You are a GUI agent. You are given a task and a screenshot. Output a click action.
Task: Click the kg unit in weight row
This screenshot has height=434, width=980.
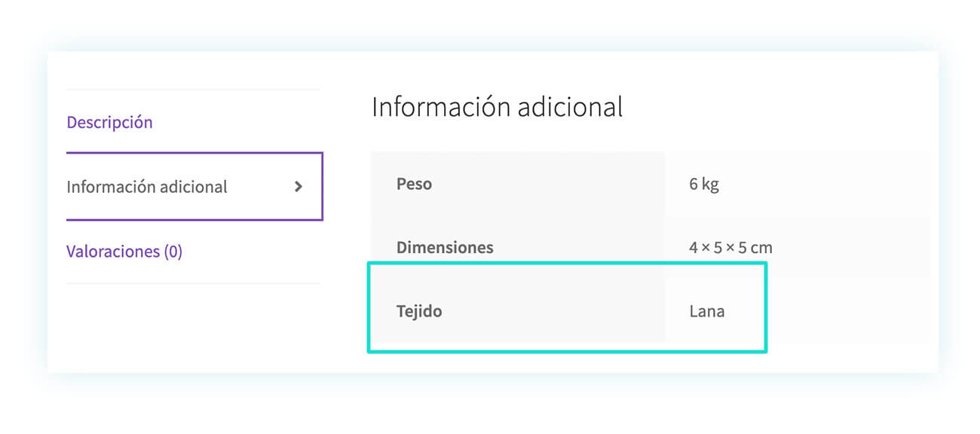click(x=710, y=185)
